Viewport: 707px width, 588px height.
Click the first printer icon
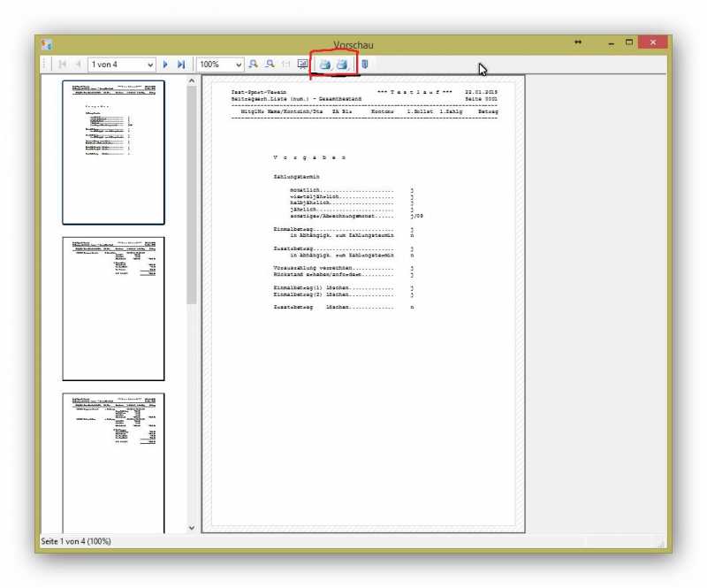(x=325, y=65)
